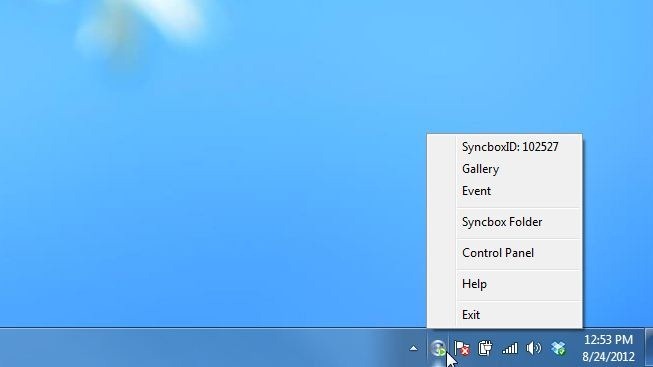Click the Dropbox tray icon

pyautogui.click(x=558, y=348)
